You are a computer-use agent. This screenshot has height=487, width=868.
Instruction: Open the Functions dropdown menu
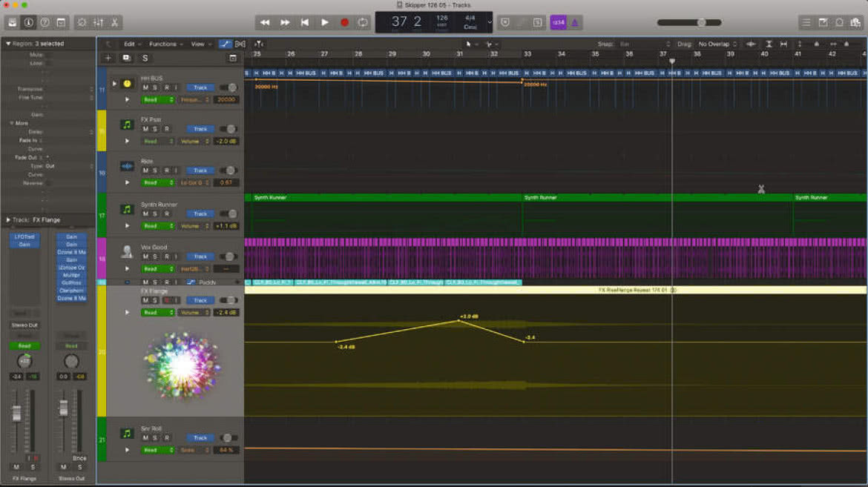(165, 44)
